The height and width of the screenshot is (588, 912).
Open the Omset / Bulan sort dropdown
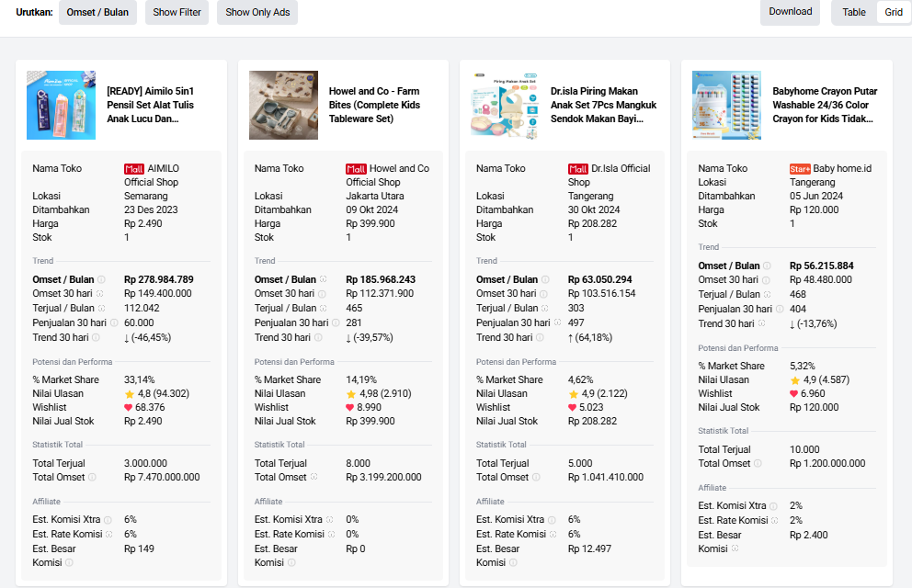coord(98,13)
